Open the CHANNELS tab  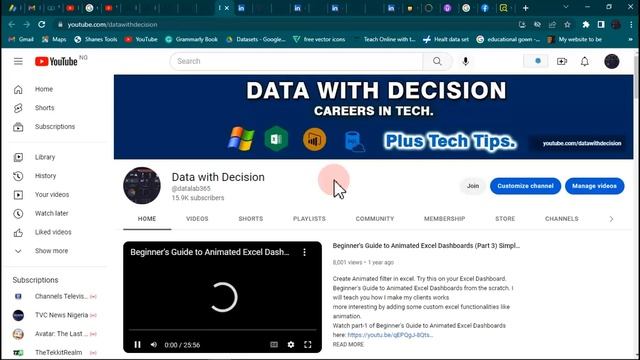click(x=562, y=219)
